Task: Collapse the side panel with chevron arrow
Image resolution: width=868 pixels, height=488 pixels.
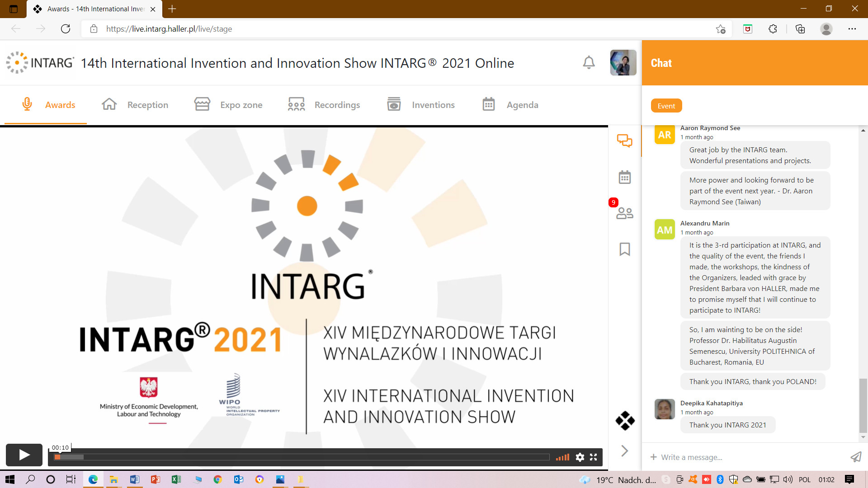Action: tap(625, 450)
